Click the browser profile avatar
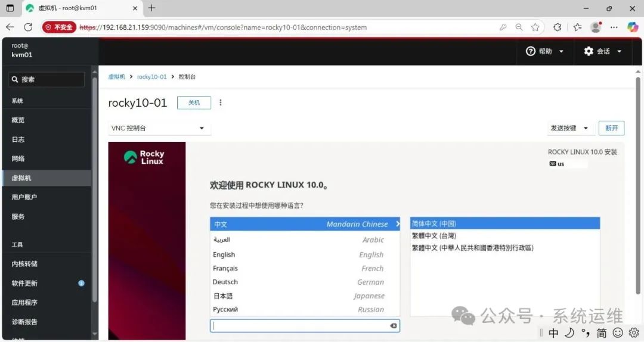 596,27
